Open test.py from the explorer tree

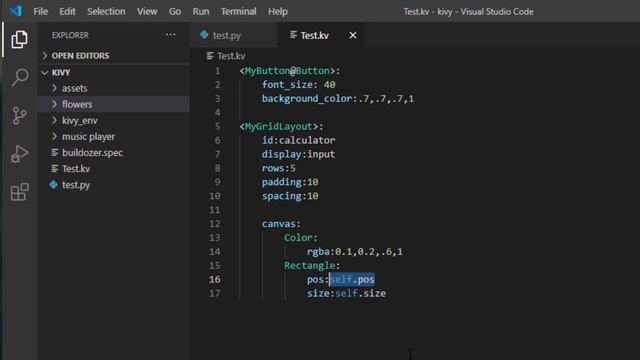pos(76,184)
